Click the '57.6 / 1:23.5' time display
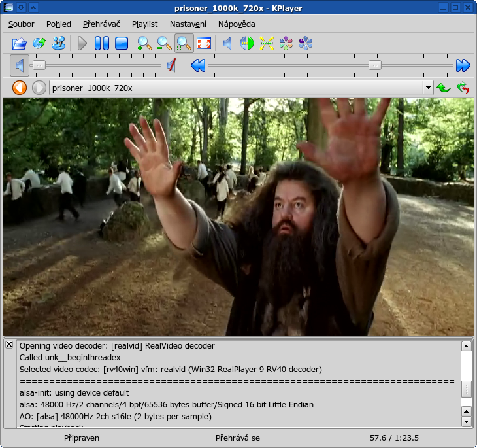 (394, 438)
